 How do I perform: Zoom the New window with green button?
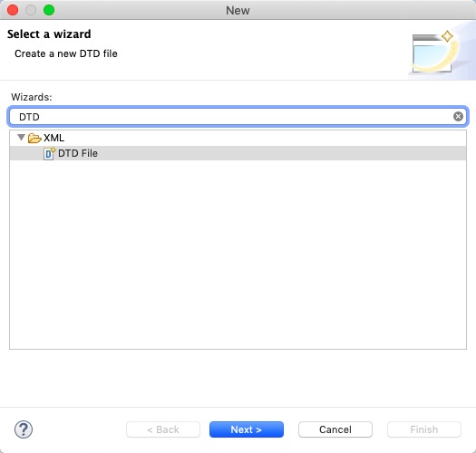pyautogui.click(x=49, y=10)
